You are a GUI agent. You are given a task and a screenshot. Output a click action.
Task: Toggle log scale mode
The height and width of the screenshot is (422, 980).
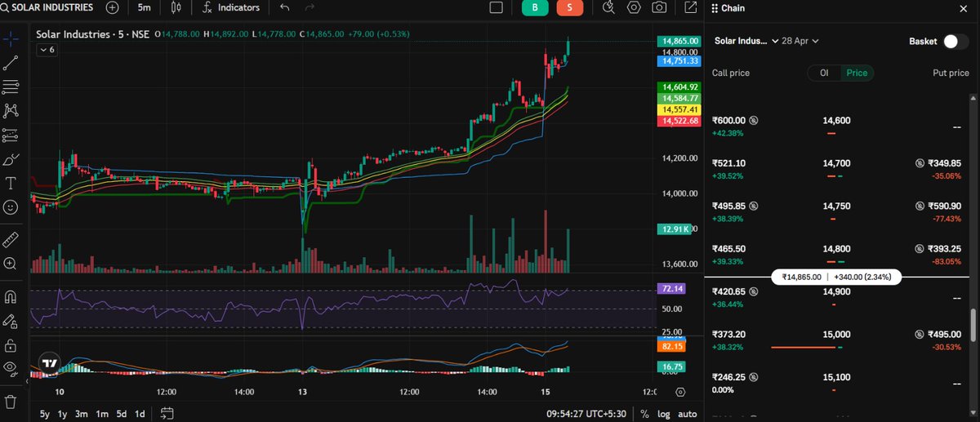click(x=664, y=414)
